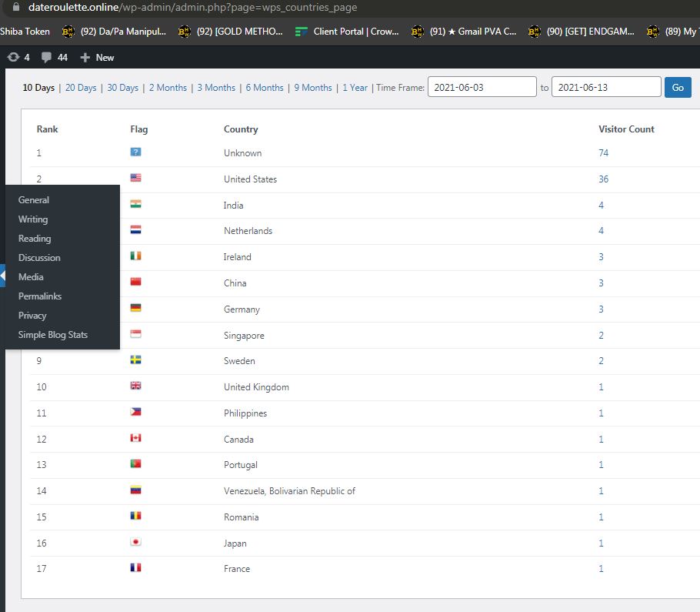Switch to the 30 Days time range

coord(122,88)
